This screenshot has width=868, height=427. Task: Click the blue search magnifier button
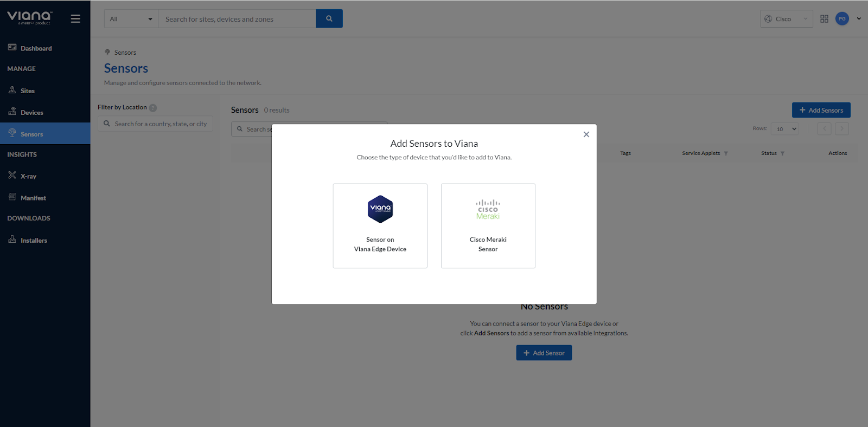click(329, 19)
